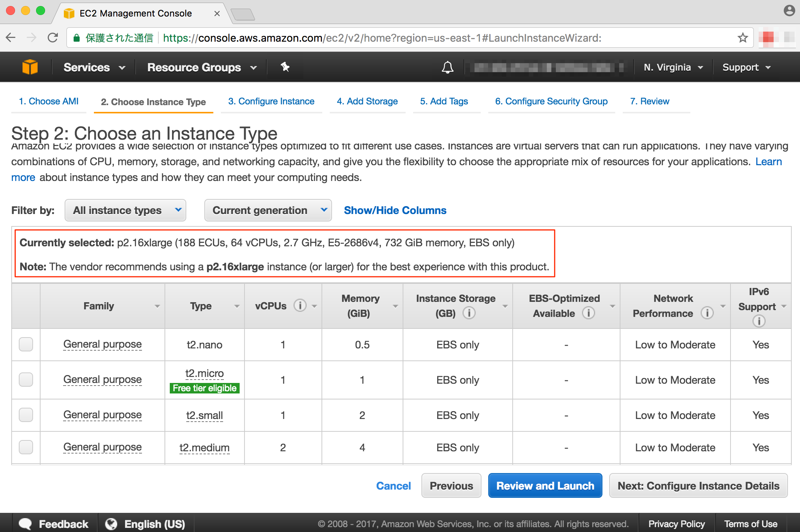
Task: Go to 3. Configure Instance step
Action: (x=271, y=101)
